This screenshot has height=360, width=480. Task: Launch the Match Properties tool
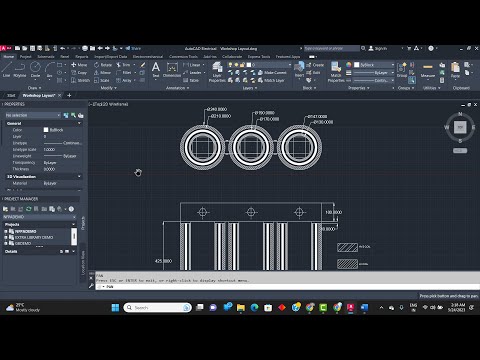point(336,72)
